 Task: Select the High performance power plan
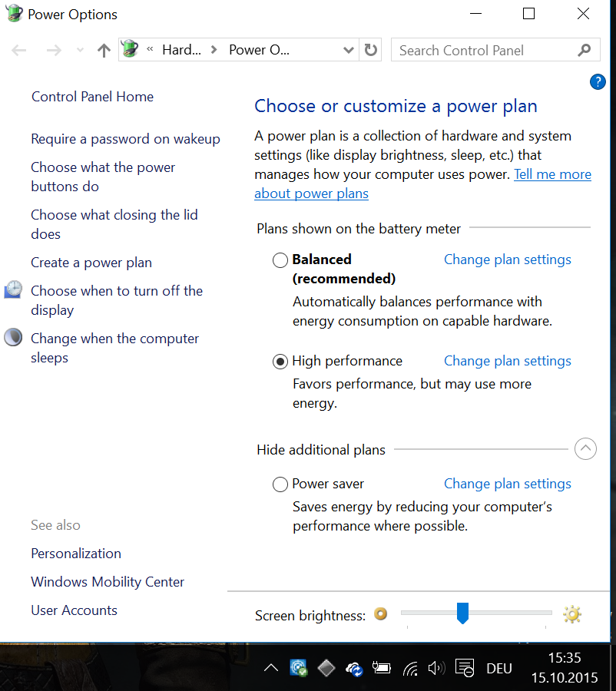[280, 361]
